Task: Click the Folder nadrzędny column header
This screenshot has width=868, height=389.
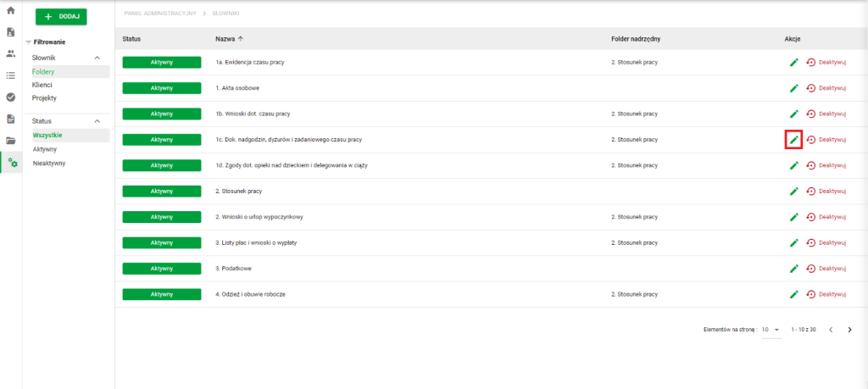Action: pos(636,39)
